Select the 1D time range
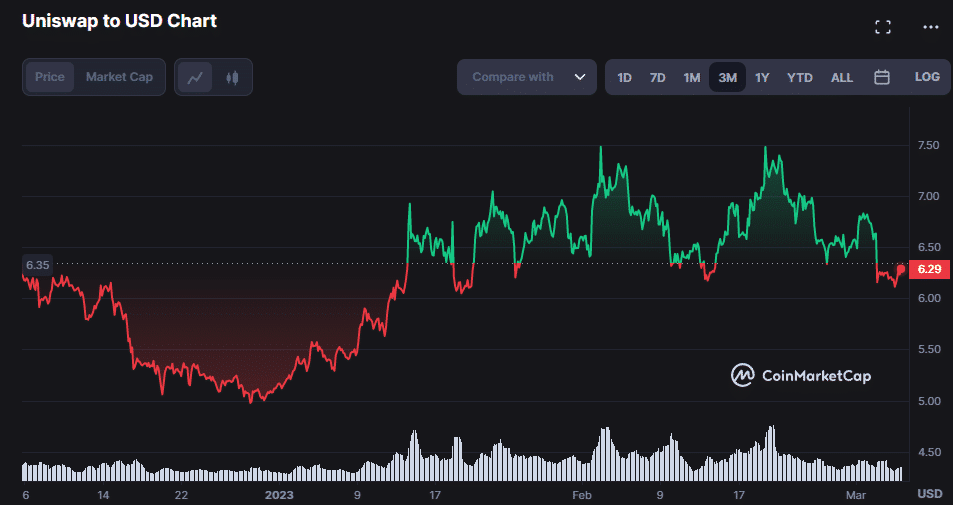Image resolution: width=953 pixels, height=505 pixels. 624,78
